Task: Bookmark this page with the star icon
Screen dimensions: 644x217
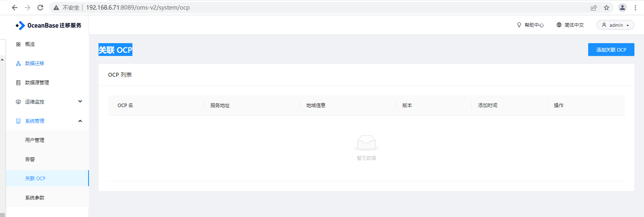Action: [607, 8]
